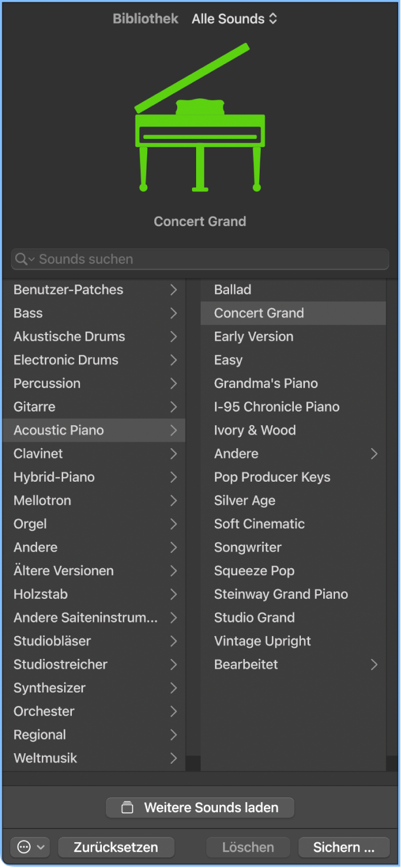Click the stack icon on Weitere Sounds laden
The image size is (401, 868).
tap(127, 807)
